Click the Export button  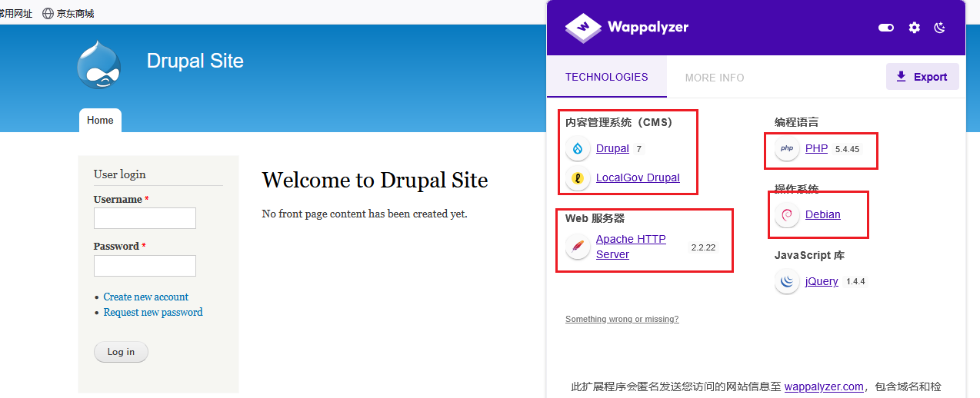point(922,77)
